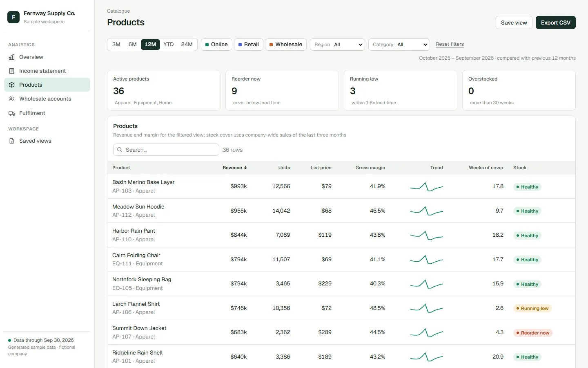This screenshot has width=588, height=368.
Task: Click the Income statement document icon
Action: (x=12, y=71)
